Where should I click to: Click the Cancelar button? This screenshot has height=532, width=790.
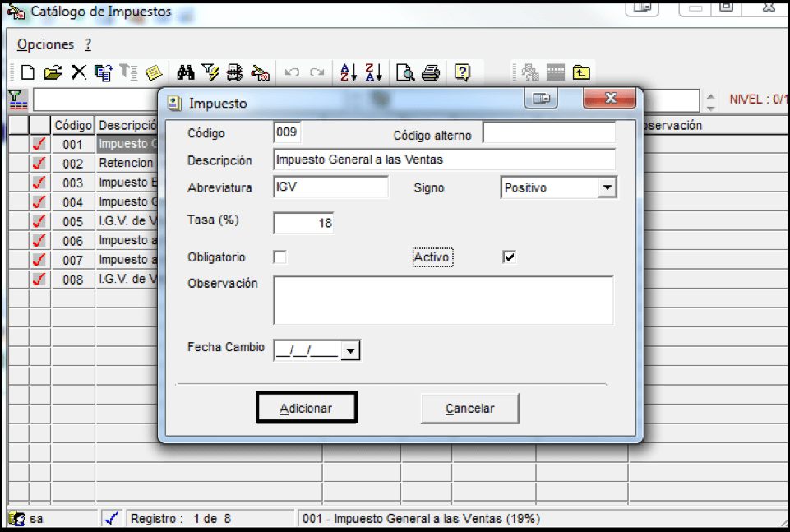[x=469, y=408]
